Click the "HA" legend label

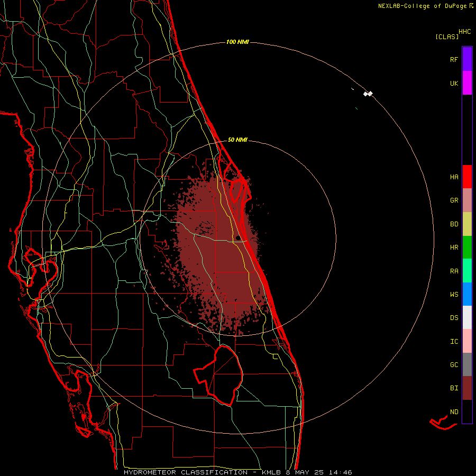[x=454, y=177]
